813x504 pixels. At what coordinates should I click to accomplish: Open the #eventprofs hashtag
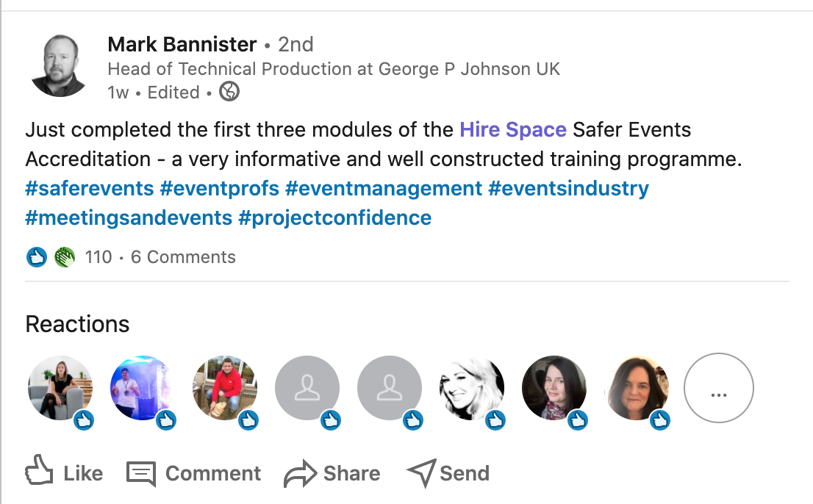click(219, 189)
